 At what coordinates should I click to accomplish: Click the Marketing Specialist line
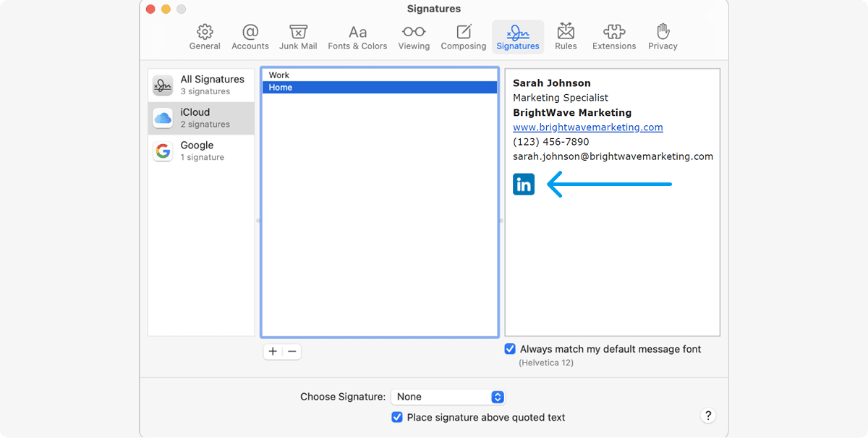click(561, 98)
